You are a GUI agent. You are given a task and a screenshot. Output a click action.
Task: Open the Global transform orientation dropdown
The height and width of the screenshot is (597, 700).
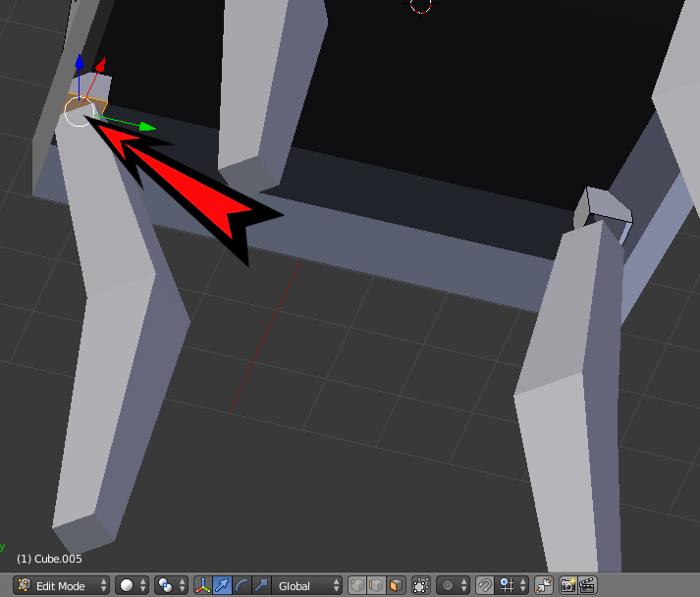click(x=307, y=585)
